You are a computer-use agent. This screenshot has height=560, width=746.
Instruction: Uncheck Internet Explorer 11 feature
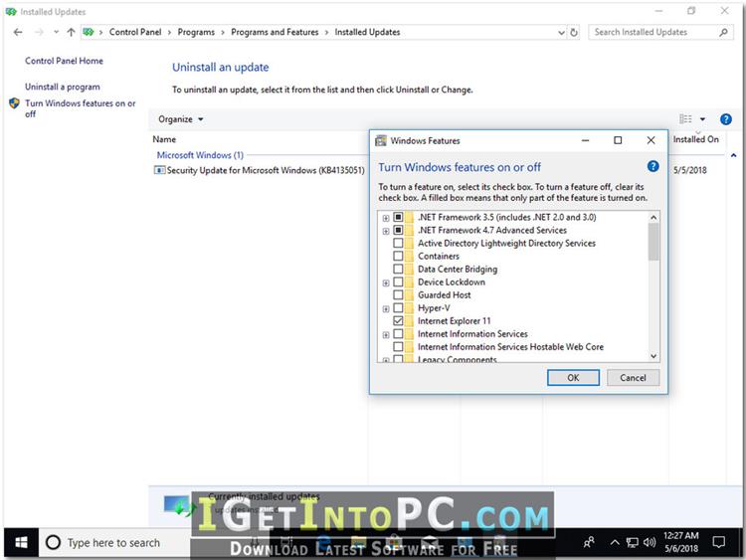click(398, 320)
